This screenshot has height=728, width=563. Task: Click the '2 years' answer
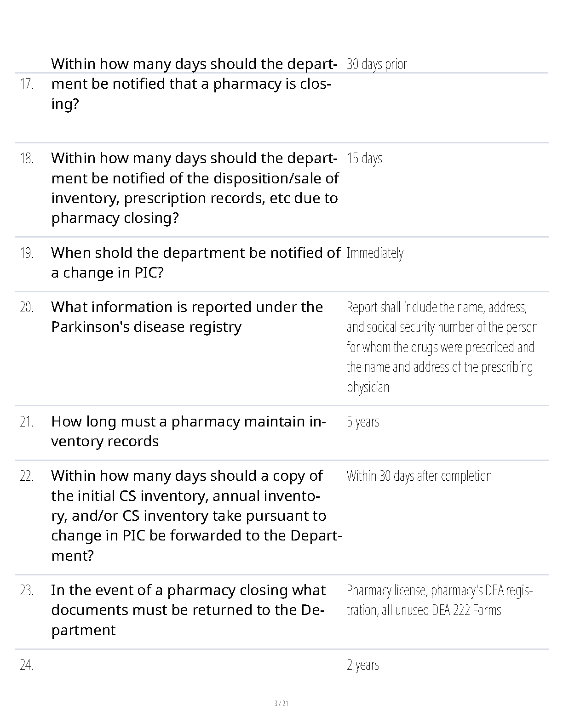363,665
